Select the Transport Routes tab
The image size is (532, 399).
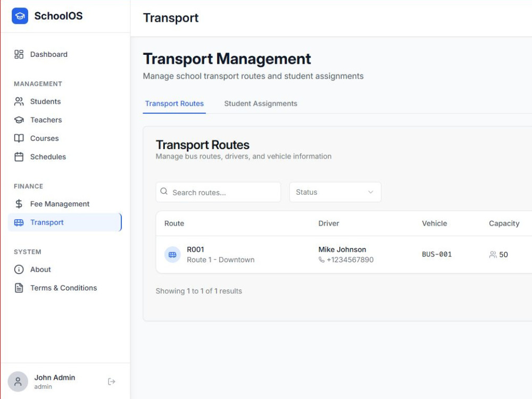tap(174, 104)
